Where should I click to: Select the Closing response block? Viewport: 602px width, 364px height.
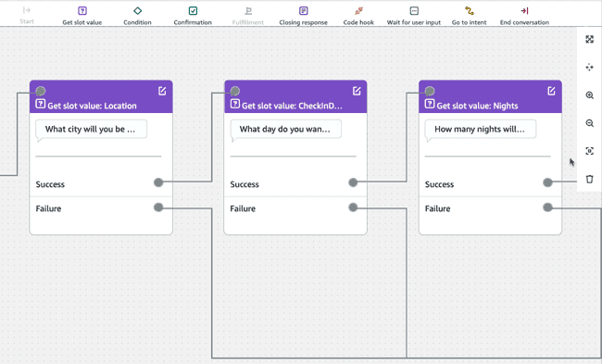coord(303,16)
